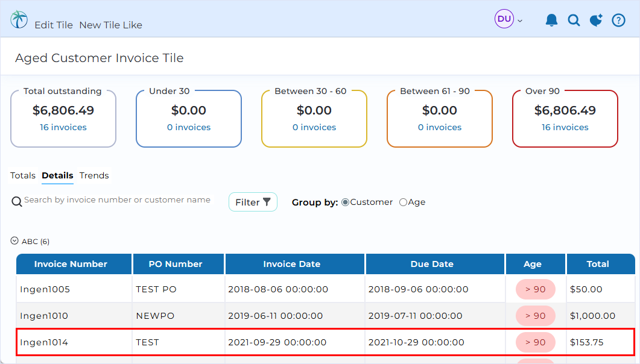Click PO number TEST PO
The image size is (640, 364).
pos(156,289)
